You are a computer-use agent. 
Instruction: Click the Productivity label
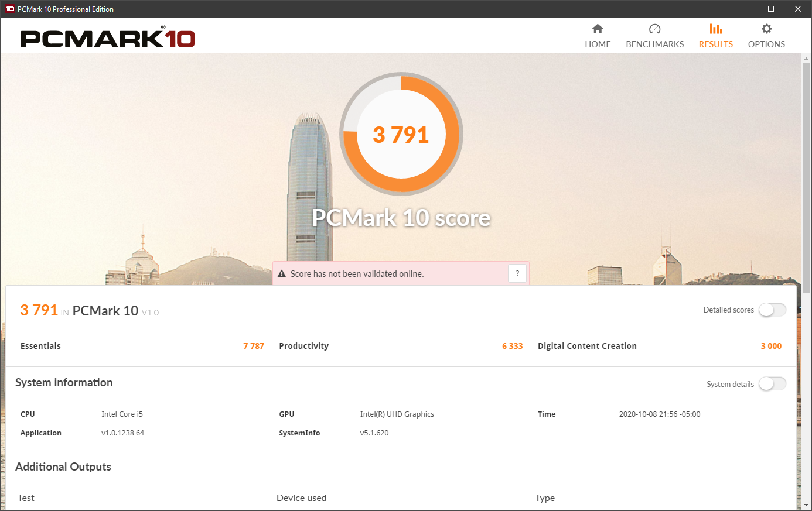[x=304, y=346]
